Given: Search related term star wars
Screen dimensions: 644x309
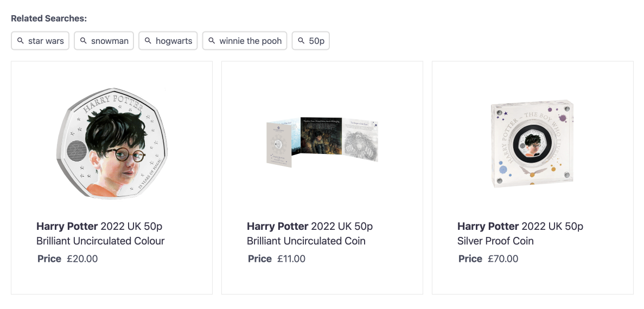Looking at the screenshot, I should coord(46,41).
